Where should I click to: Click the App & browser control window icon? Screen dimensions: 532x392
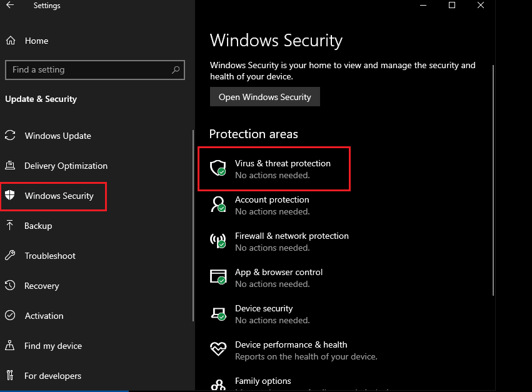pyautogui.click(x=218, y=277)
